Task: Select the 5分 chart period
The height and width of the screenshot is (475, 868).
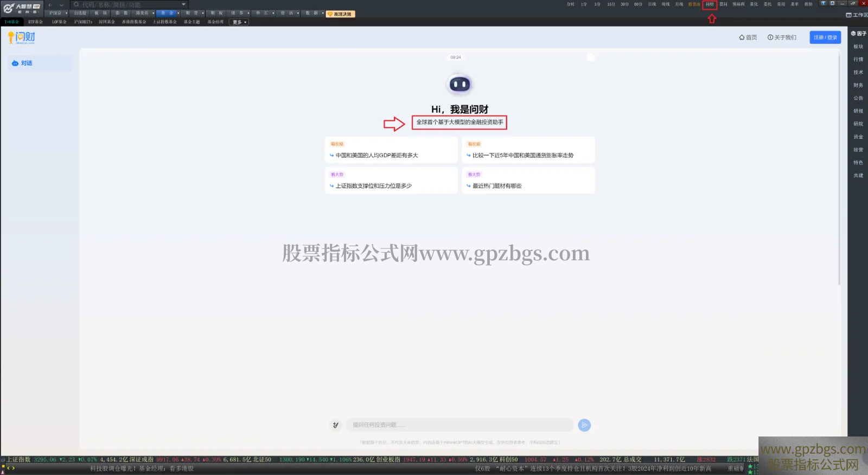Action: tap(597, 4)
